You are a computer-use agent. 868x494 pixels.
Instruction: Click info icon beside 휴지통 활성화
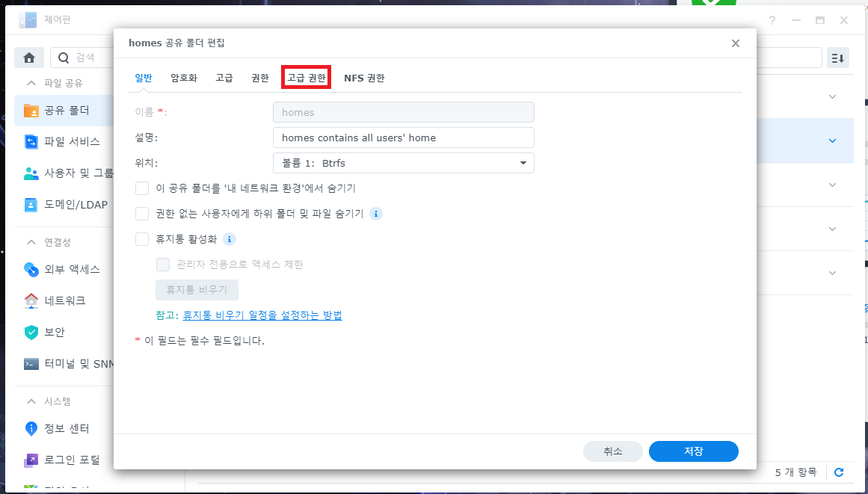click(230, 239)
